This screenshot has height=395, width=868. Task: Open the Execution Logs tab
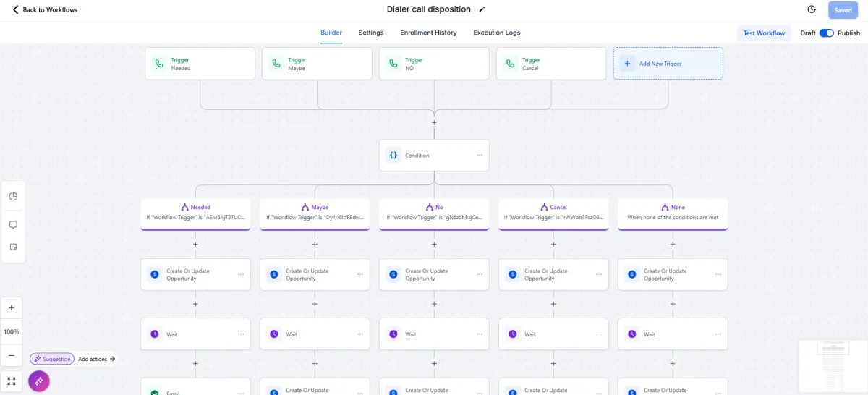pos(496,33)
